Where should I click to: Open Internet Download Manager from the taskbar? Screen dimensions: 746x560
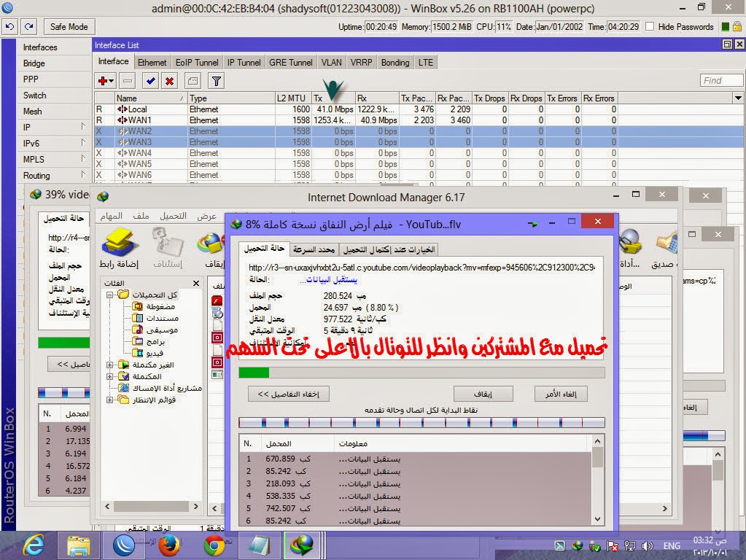click(303, 545)
